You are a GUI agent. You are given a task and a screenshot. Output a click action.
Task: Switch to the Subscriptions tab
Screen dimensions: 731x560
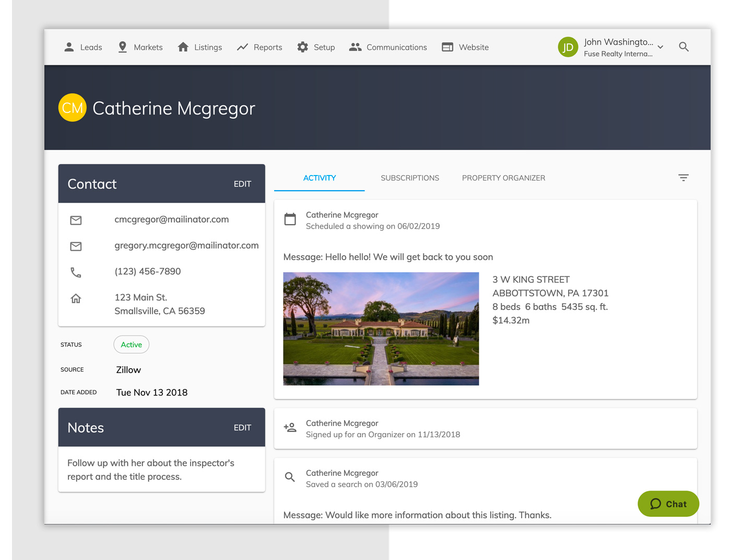[410, 178]
